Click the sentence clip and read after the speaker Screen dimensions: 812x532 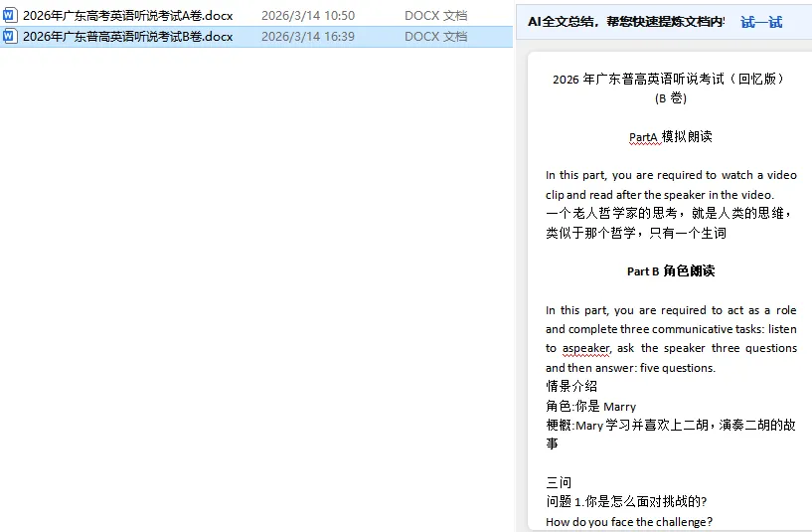pyautogui.click(x=660, y=195)
